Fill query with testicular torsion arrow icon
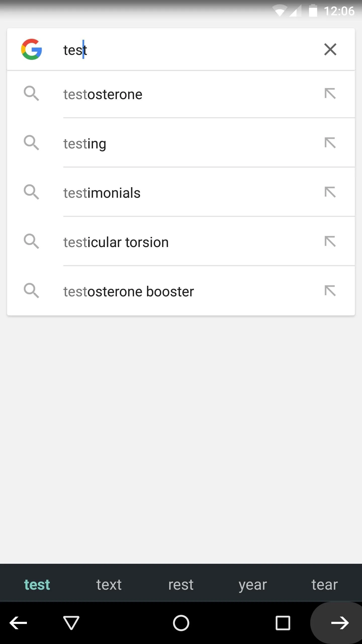This screenshot has width=362, height=644. click(330, 242)
